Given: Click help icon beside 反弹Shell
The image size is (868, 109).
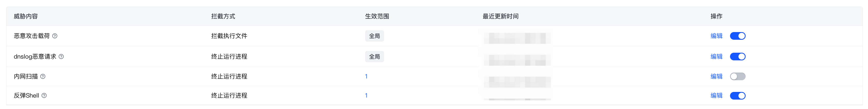Looking at the screenshot, I should point(44,96).
